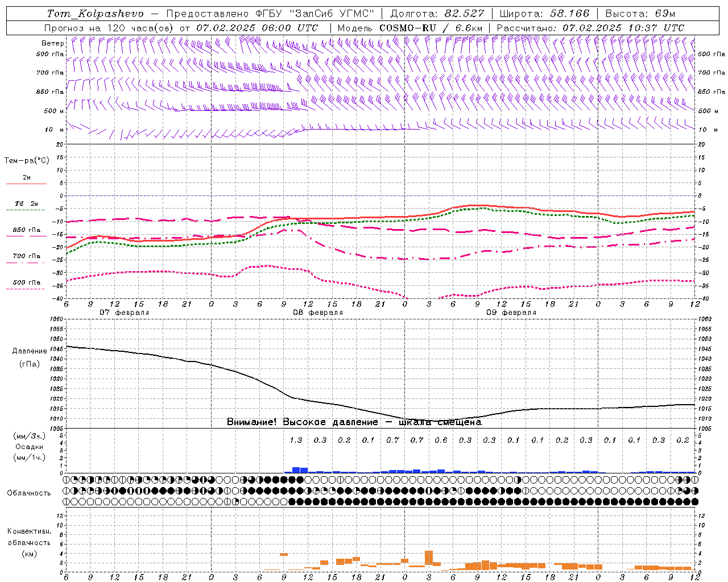Click the 500 м wind level label on left
The width and height of the screenshot is (728, 582).
click(54, 111)
